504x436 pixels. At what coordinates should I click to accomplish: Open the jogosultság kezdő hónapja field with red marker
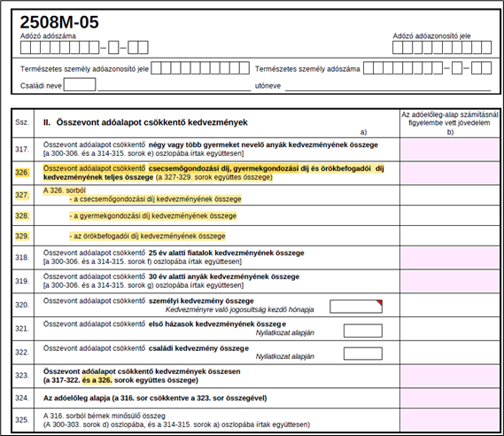point(356,307)
